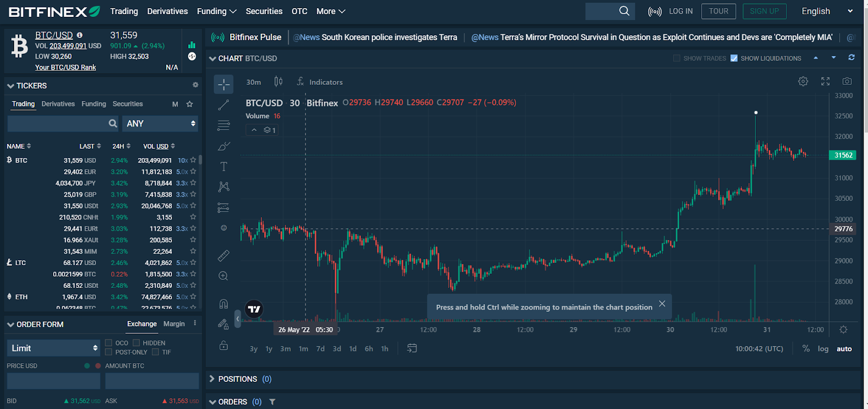Open the TradingView logo link
Screen dimensions: 868x409
pyautogui.click(x=254, y=309)
